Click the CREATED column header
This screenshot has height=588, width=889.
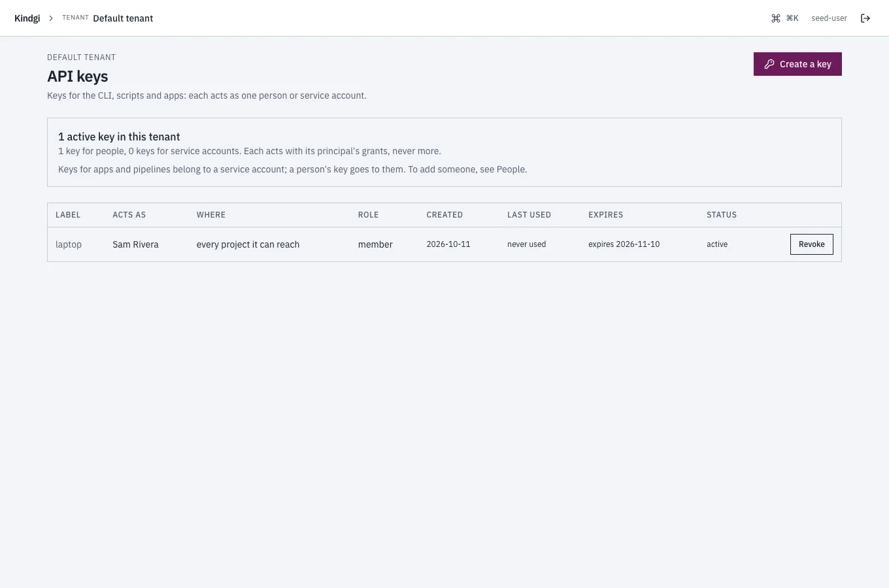444,215
